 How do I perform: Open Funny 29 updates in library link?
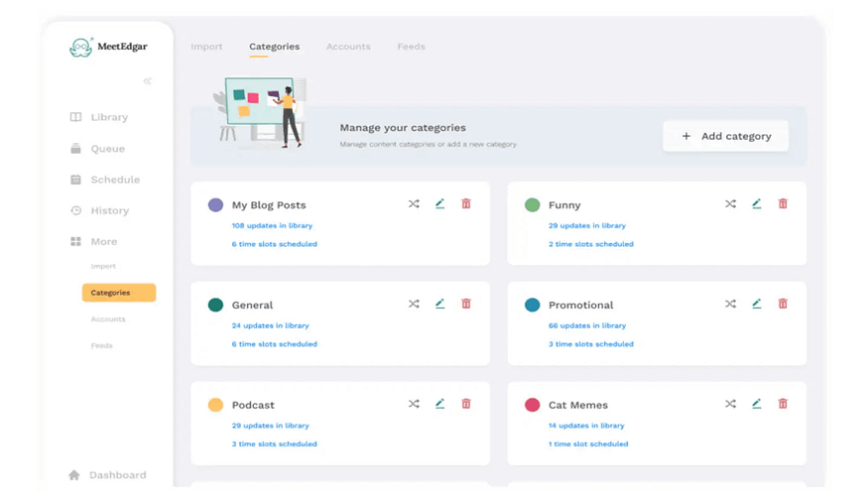pos(587,226)
